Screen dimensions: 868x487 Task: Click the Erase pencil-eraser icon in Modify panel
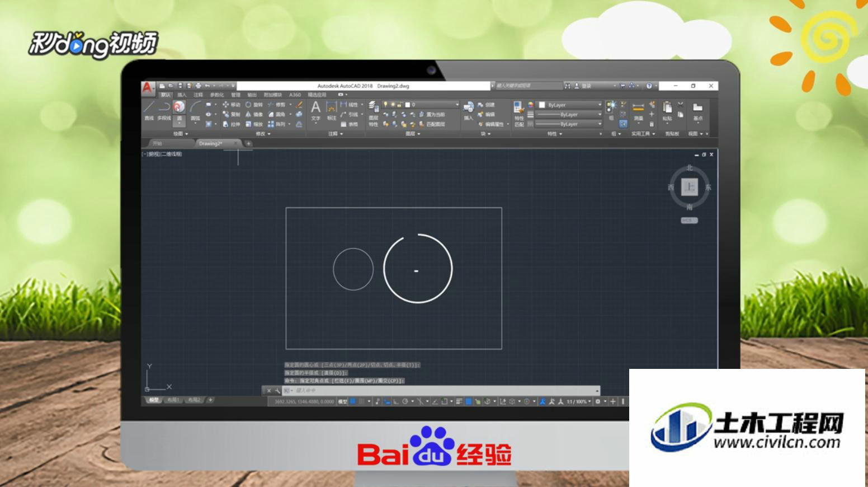pyautogui.click(x=299, y=105)
